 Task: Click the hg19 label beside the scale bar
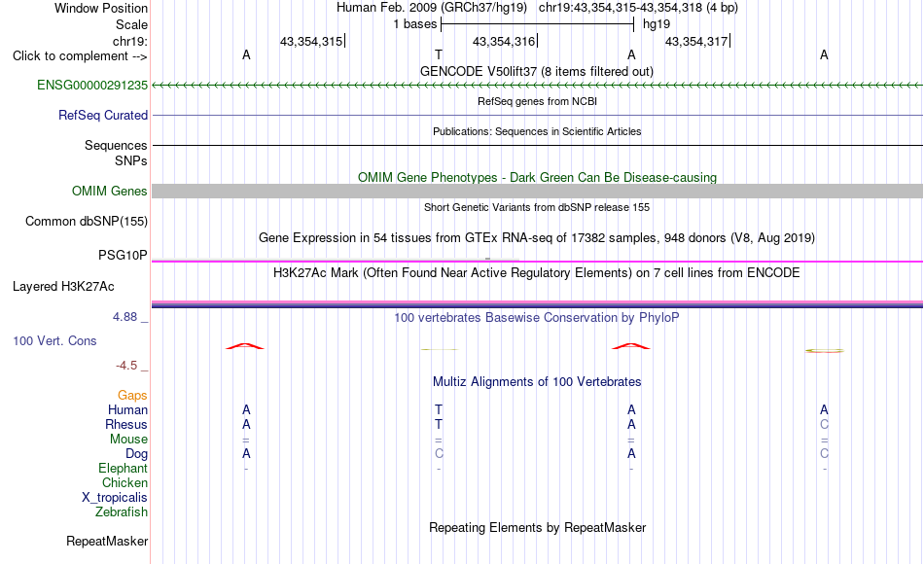click(657, 24)
